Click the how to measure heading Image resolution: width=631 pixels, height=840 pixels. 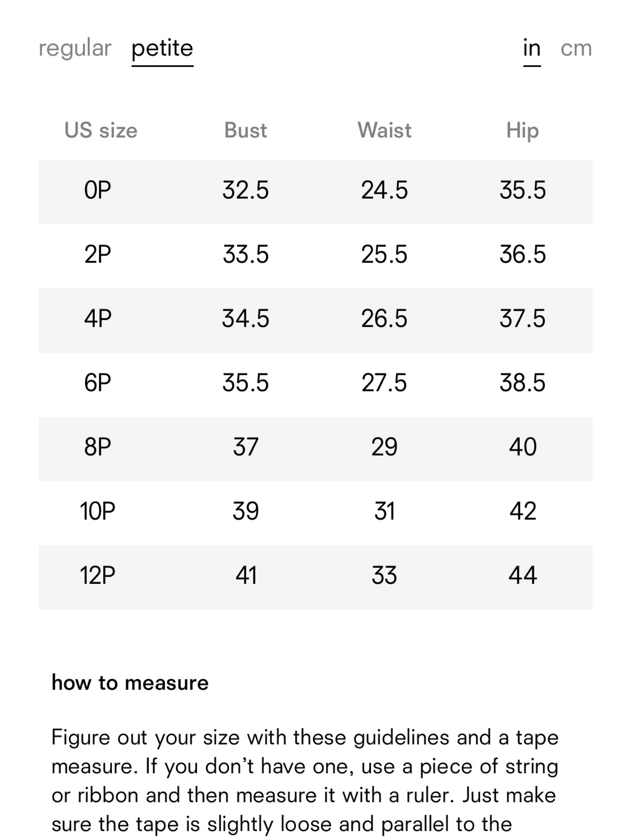point(130,682)
